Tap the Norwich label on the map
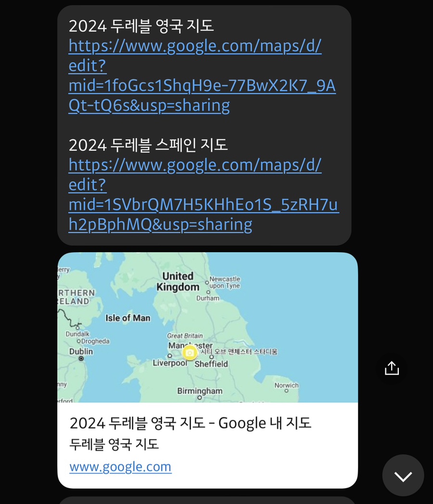This screenshot has height=504, width=433. point(286,385)
